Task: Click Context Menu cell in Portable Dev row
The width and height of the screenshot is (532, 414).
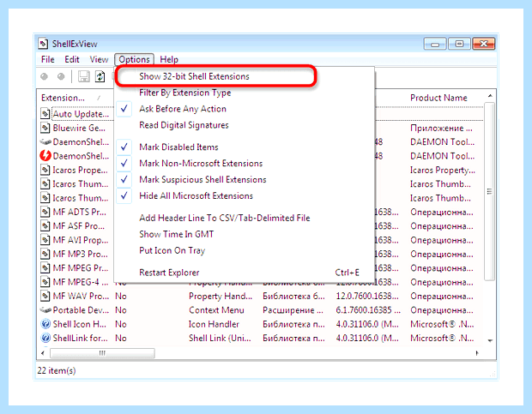Action: pyautogui.click(x=216, y=310)
